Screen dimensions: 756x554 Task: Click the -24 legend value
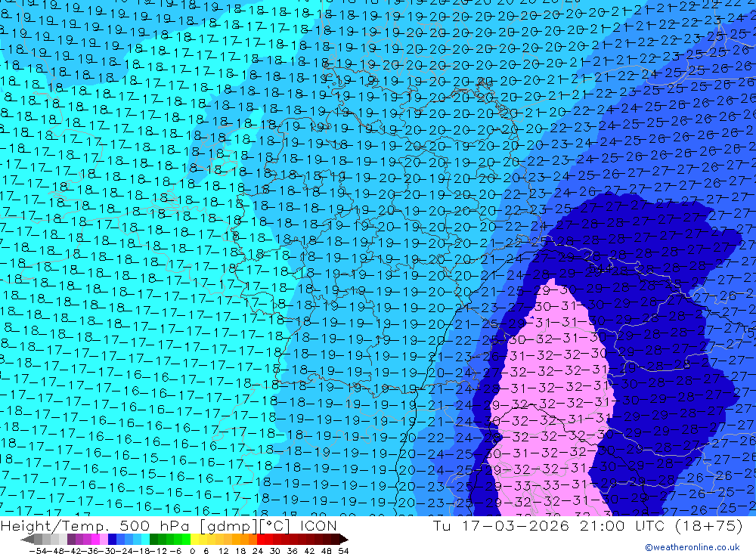(125, 551)
